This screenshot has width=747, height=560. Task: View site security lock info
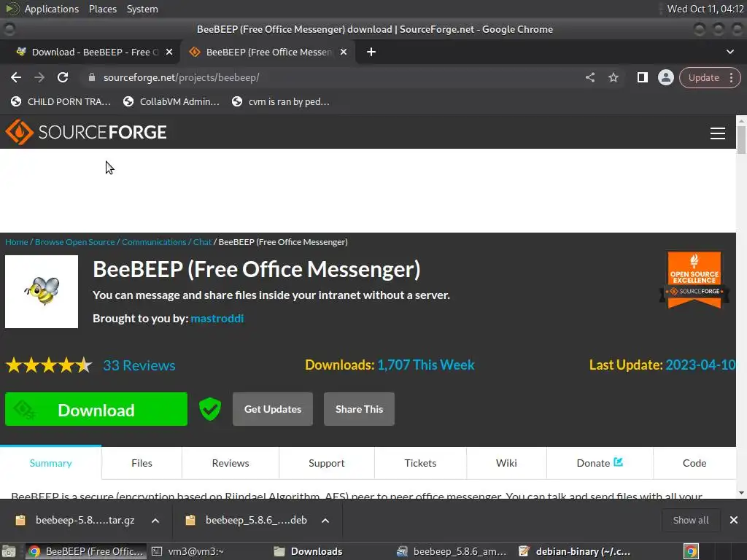[x=92, y=77]
